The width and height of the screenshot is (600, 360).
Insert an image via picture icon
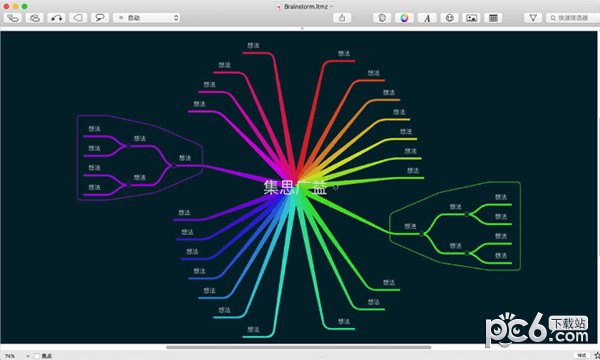pos(471,18)
